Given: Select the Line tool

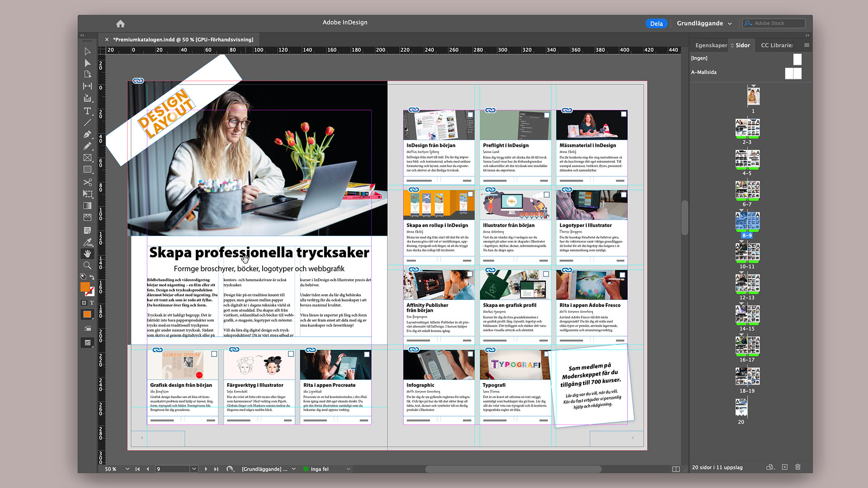Looking at the screenshot, I should point(87,122).
